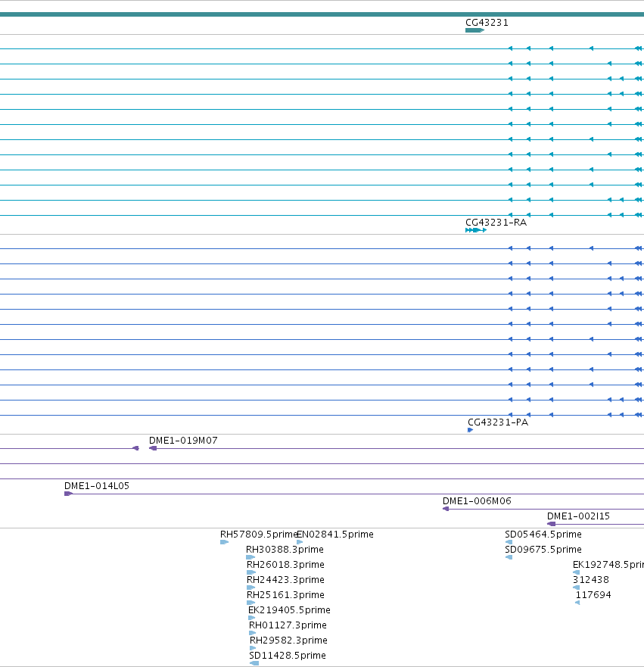
Task: Select the CG43231-PA protein glyph
Action: (x=470, y=430)
